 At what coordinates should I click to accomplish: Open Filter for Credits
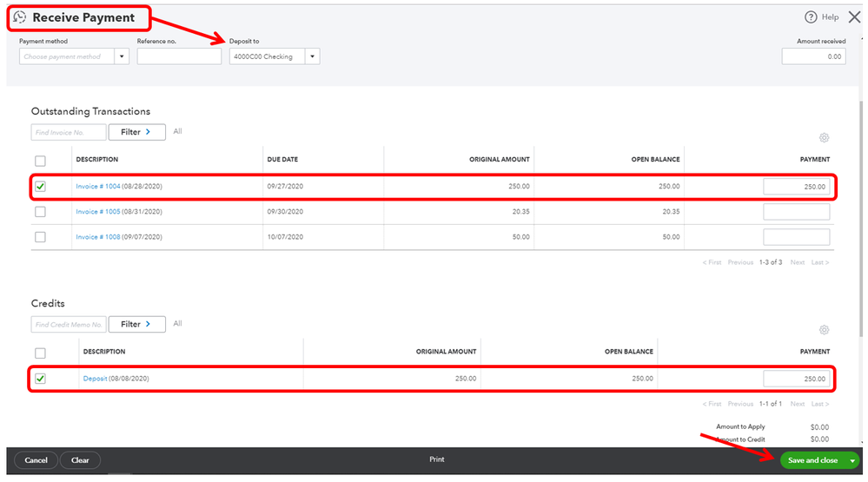click(136, 324)
